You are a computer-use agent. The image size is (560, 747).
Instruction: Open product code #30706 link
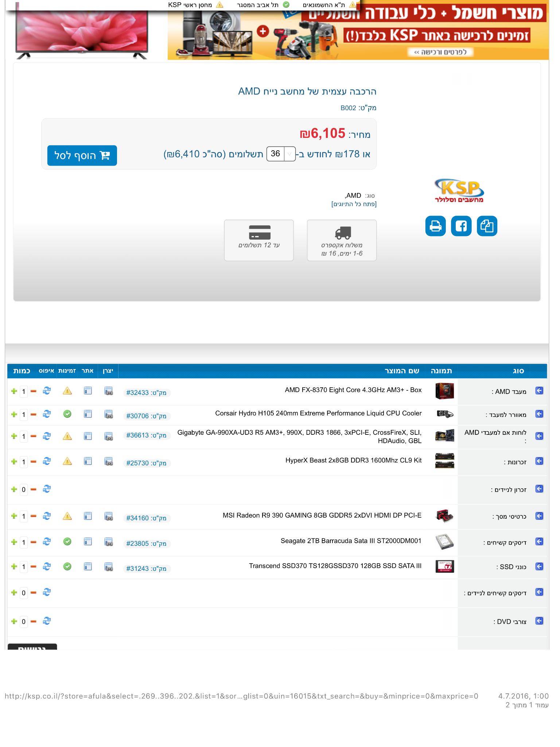tap(146, 416)
